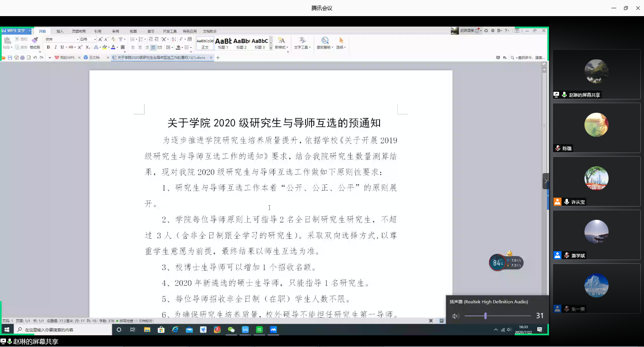Toggle Bold formatting
644x347 pixels.
[x=48, y=47]
